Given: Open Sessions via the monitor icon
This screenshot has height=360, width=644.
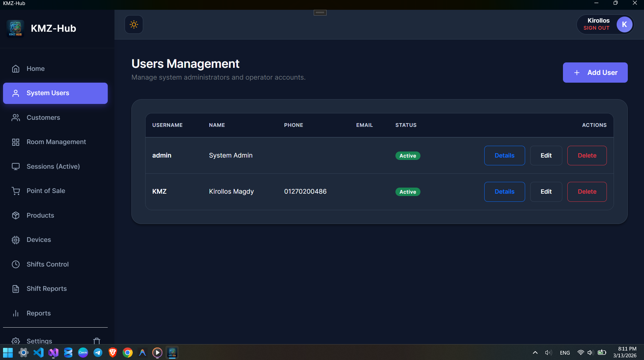Looking at the screenshot, I should [16, 166].
